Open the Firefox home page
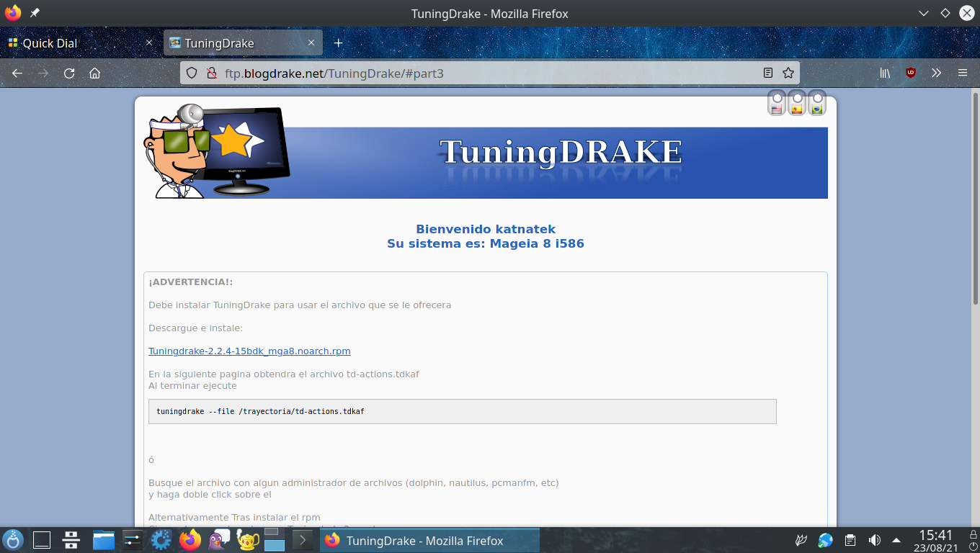The height and width of the screenshot is (553, 980). 94,73
